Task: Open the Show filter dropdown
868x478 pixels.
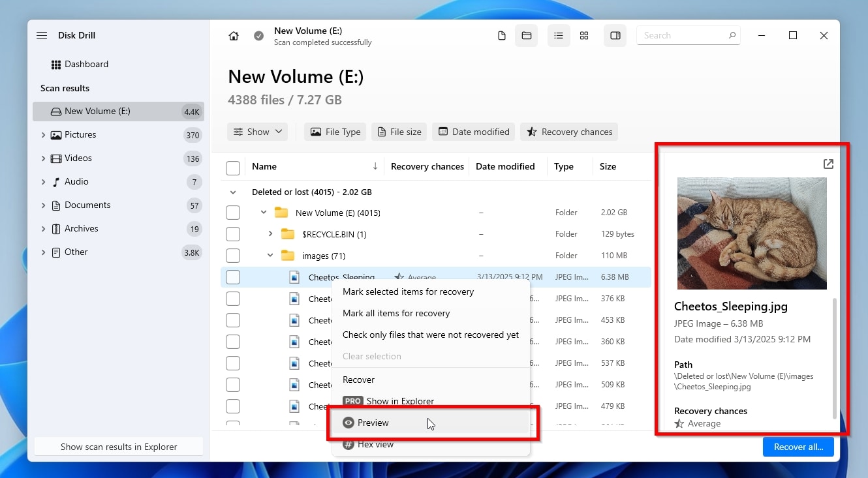Action: tap(257, 132)
